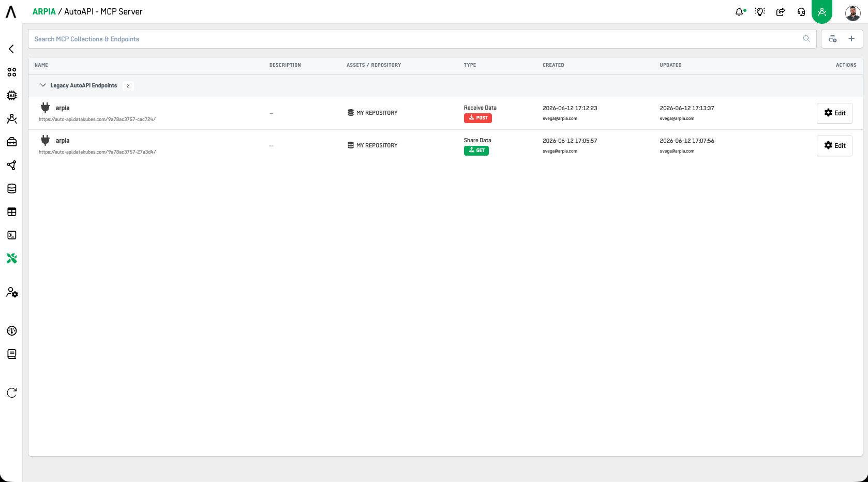Viewport: 868px width, 482px height.
Task: Open the table layout icon in sidebar
Action: pos(12,212)
